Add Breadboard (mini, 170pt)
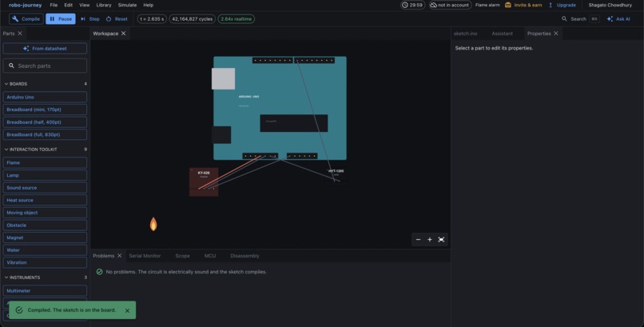The height and width of the screenshot is (327, 644). (x=45, y=110)
